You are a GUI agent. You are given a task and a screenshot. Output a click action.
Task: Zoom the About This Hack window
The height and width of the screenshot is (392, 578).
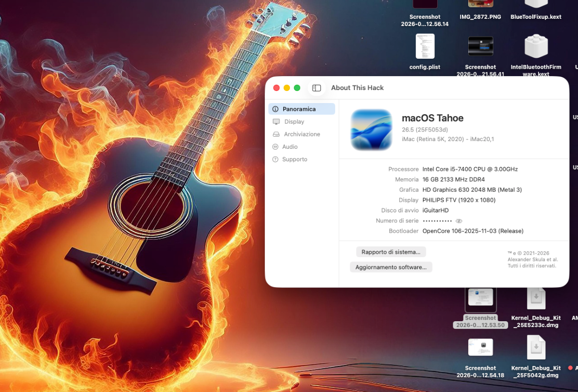pyautogui.click(x=297, y=88)
